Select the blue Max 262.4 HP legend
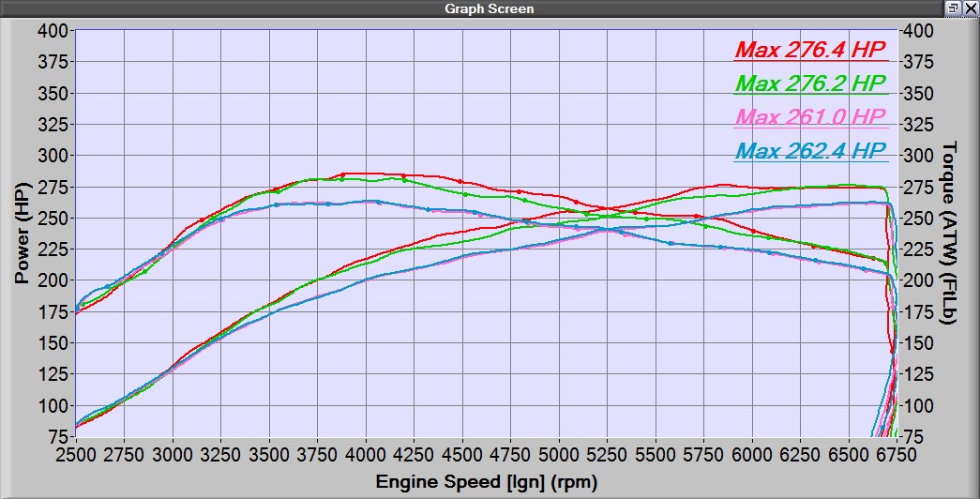The height and width of the screenshot is (499, 980). coord(810,151)
